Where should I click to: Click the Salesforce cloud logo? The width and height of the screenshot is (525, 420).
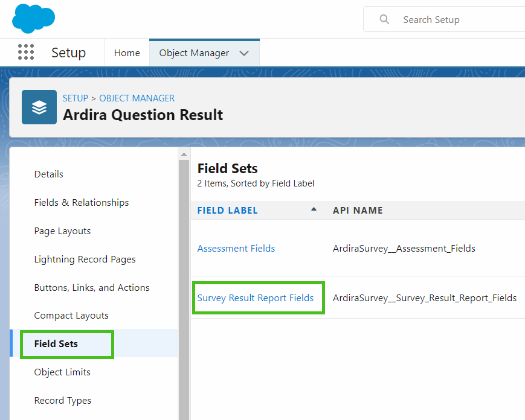pyautogui.click(x=33, y=19)
